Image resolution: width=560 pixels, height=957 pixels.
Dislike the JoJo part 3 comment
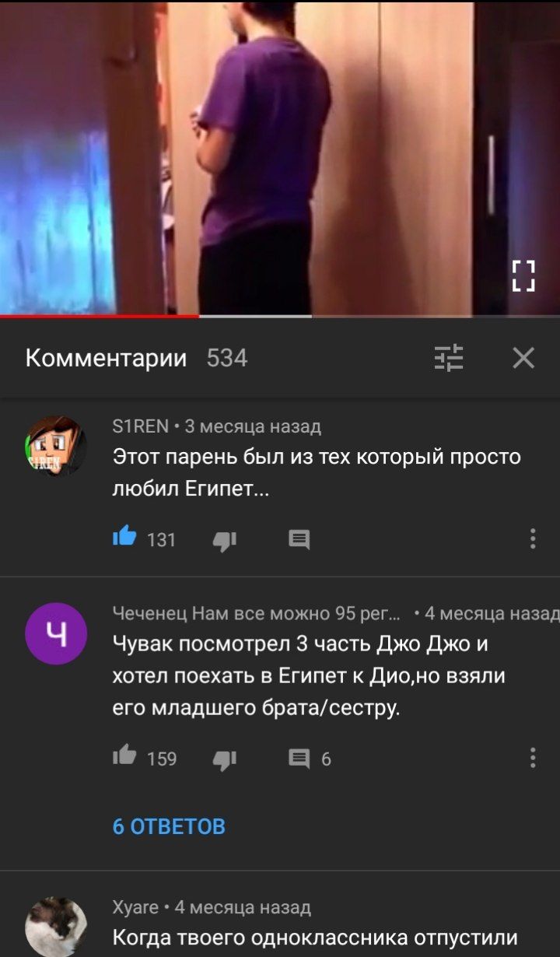pyautogui.click(x=224, y=759)
